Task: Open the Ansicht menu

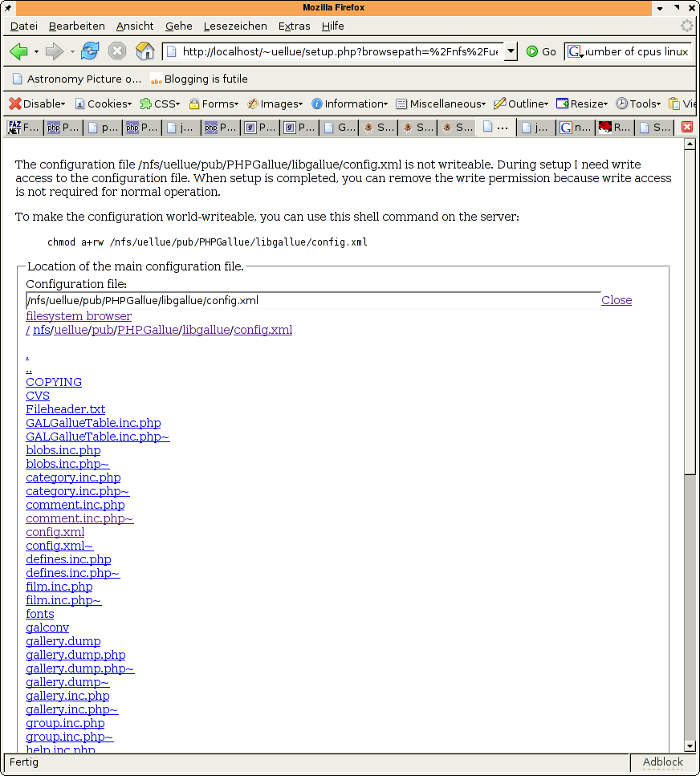Action: coord(135,26)
